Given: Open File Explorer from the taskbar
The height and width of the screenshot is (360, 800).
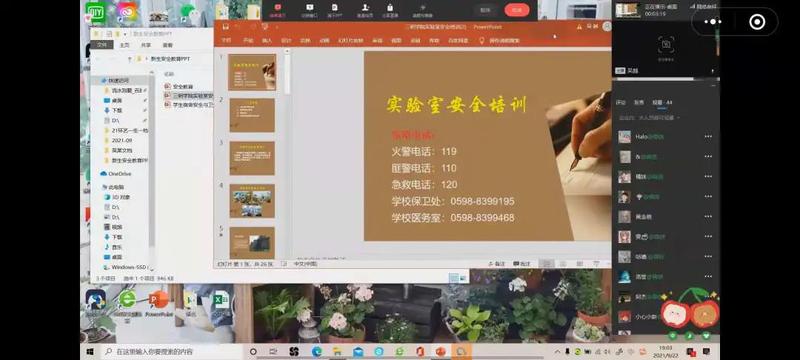Looking at the screenshot, I should click(x=337, y=351).
